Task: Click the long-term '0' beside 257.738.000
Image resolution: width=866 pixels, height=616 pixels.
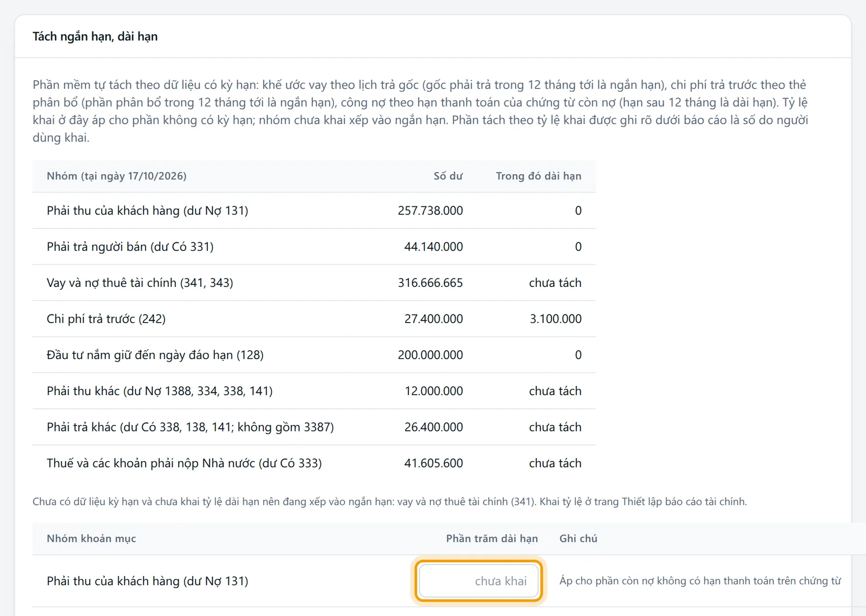Action: [x=578, y=211]
